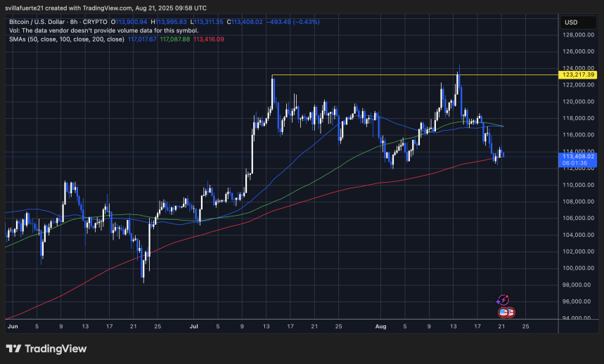Click the blue 50 SMA value 117,017.67
Image resolution: width=604 pixels, height=364 pixels.
click(x=142, y=39)
